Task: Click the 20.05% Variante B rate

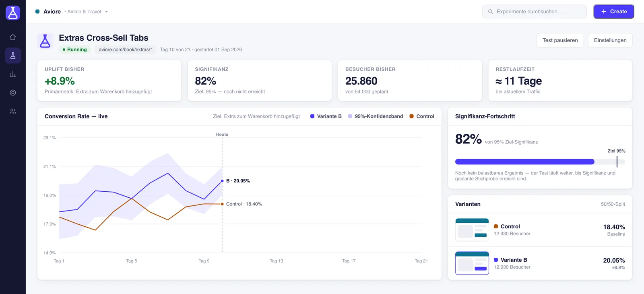Action: (614, 261)
